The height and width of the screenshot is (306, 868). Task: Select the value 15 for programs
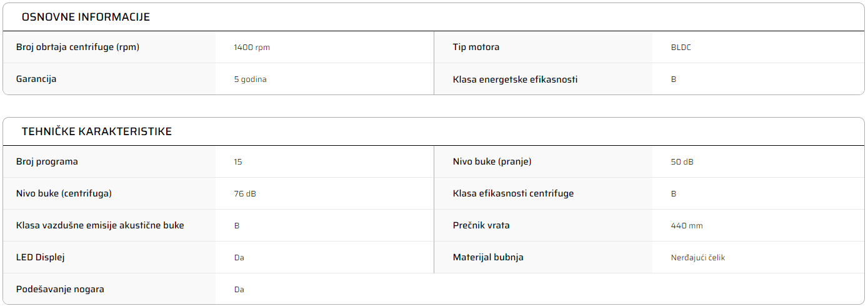(x=237, y=162)
